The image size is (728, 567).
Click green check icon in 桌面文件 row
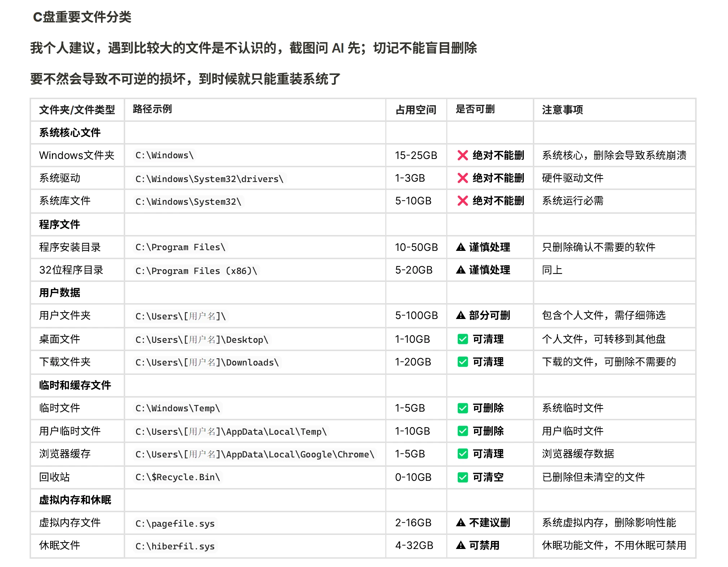(x=462, y=339)
